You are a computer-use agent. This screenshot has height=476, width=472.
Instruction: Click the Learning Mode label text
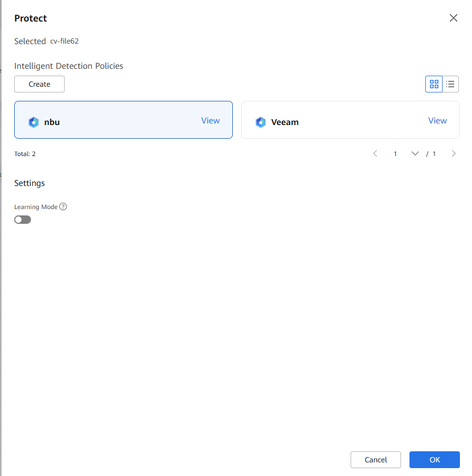click(36, 207)
